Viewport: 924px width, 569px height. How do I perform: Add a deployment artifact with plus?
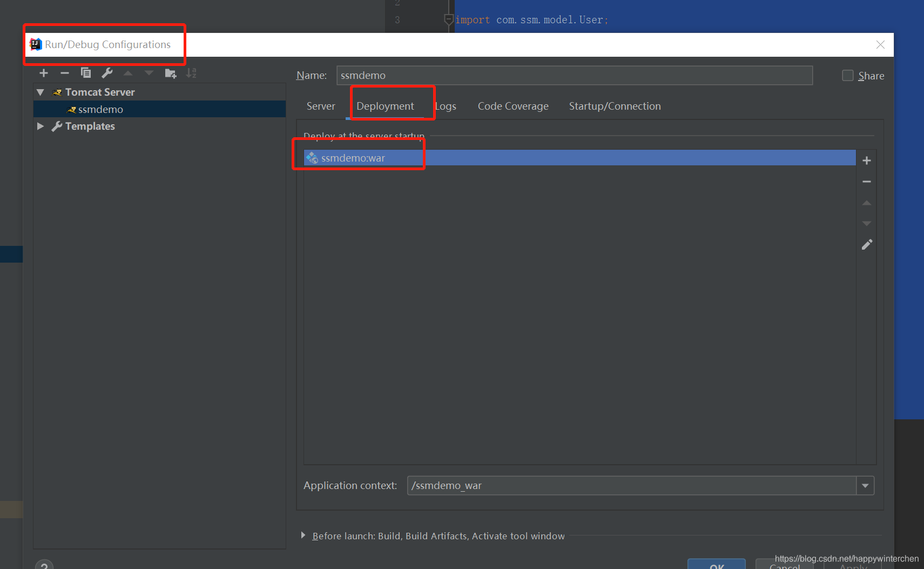click(x=867, y=160)
